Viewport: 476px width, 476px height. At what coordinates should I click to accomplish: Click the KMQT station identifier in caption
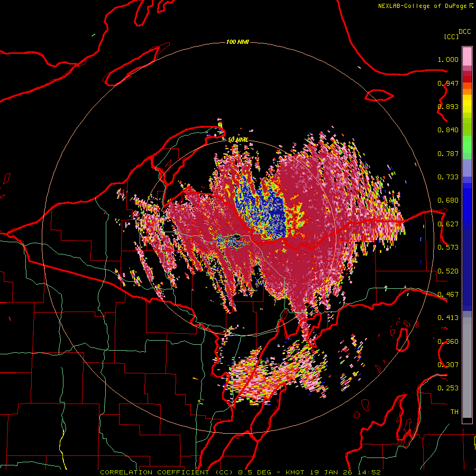click(x=295, y=472)
